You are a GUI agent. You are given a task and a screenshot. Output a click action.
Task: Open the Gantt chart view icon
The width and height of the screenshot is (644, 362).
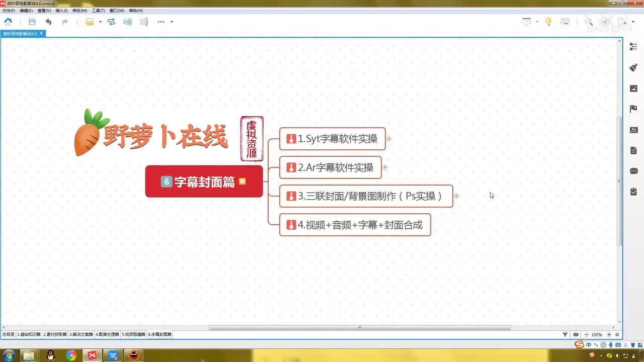565,22
